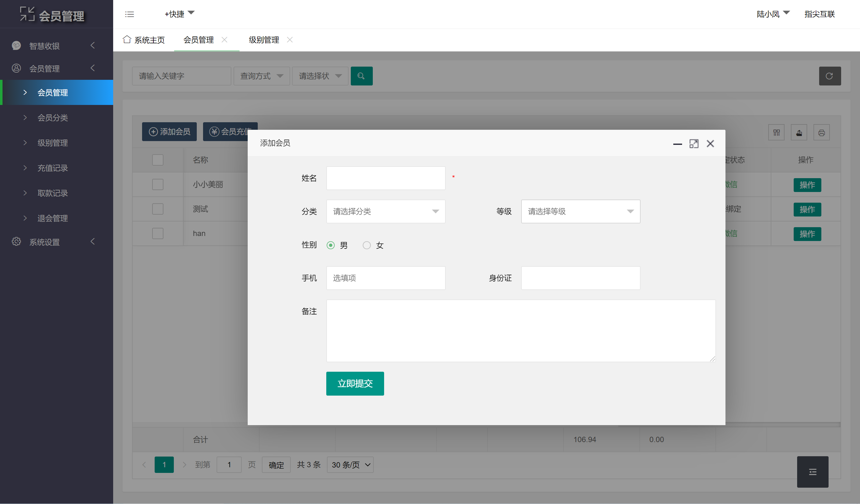Check the 测试 row checkbox
This screenshot has height=504, width=860.
tap(158, 209)
